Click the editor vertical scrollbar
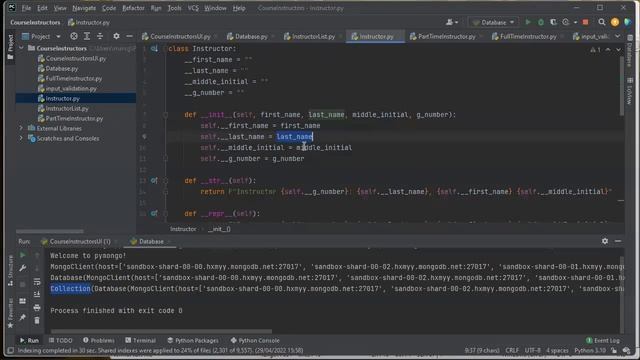The height and width of the screenshot is (360, 640). 621,86
